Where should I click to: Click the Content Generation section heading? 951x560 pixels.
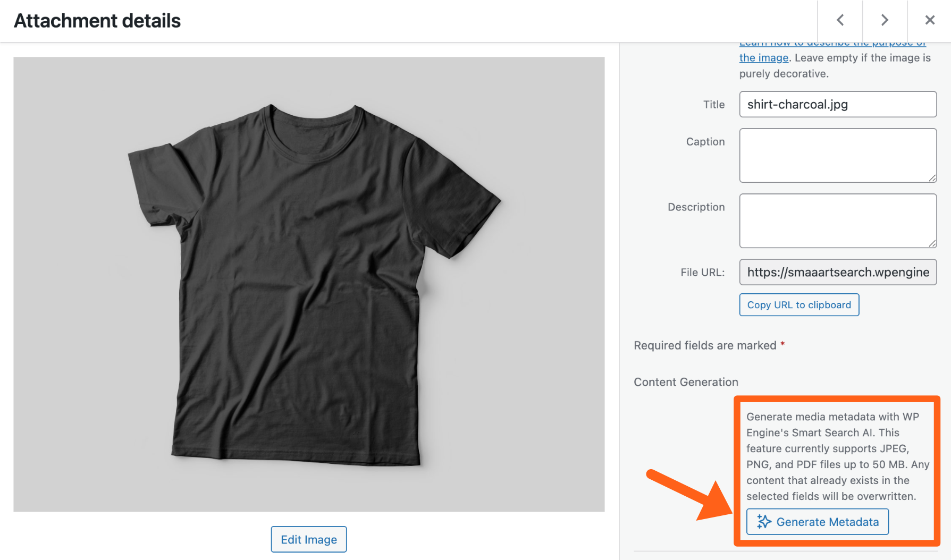686,382
